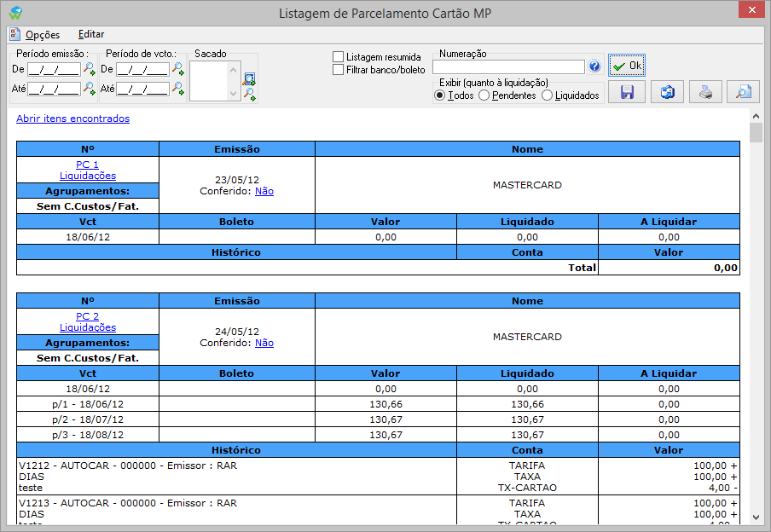Click p/3 - 18/08/12 installment cell
Screen dimensions: 771x532
[88, 435]
